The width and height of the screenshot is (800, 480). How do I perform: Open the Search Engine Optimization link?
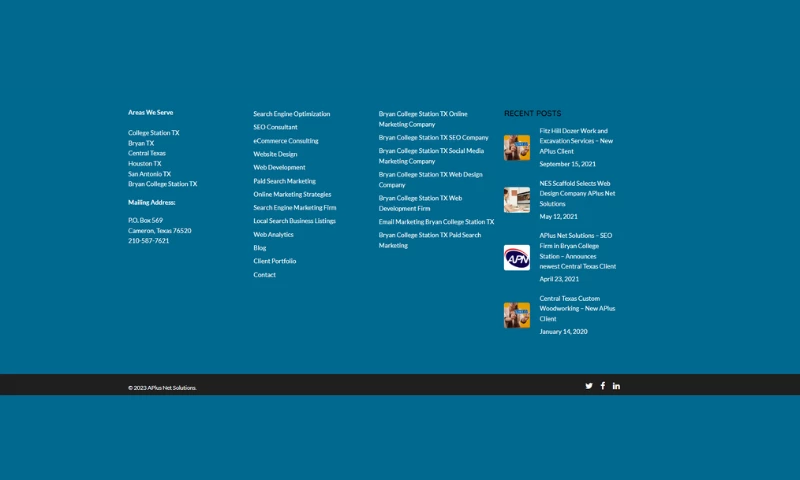tap(291, 114)
